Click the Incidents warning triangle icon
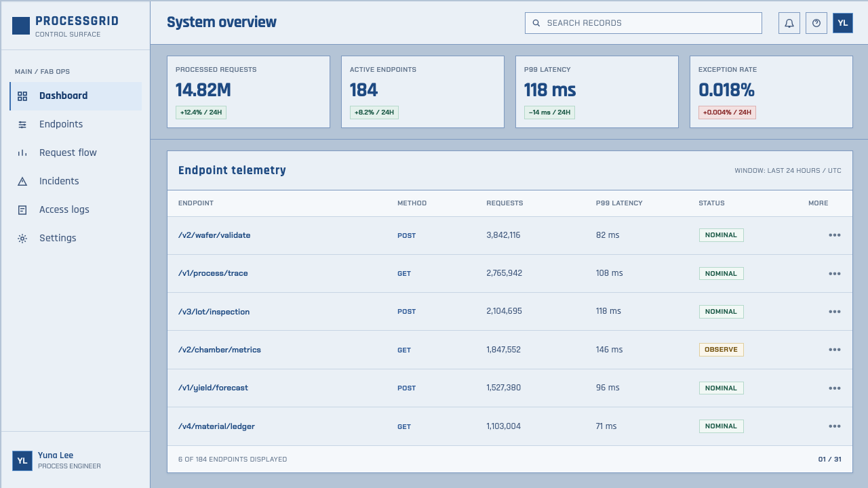 [22, 182]
